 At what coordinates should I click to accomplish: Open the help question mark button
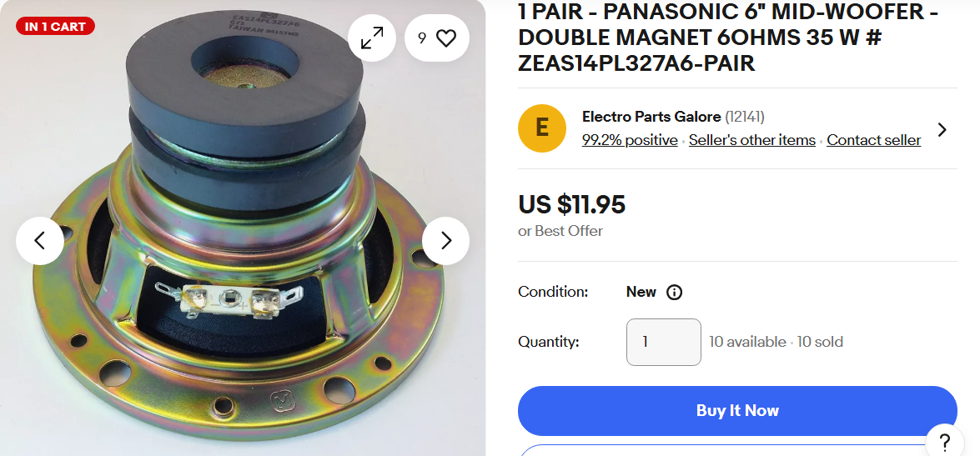pos(945,442)
